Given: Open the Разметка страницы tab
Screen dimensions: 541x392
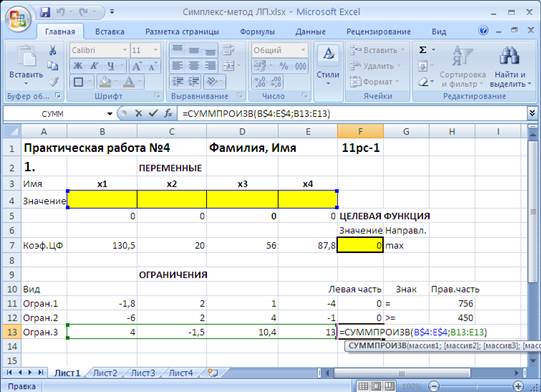Looking at the screenshot, I should (x=182, y=32).
